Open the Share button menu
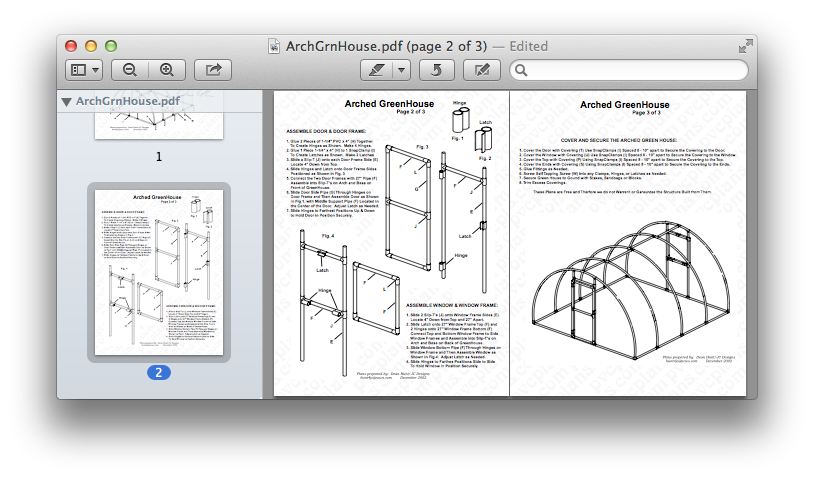 [x=213, y=70]
